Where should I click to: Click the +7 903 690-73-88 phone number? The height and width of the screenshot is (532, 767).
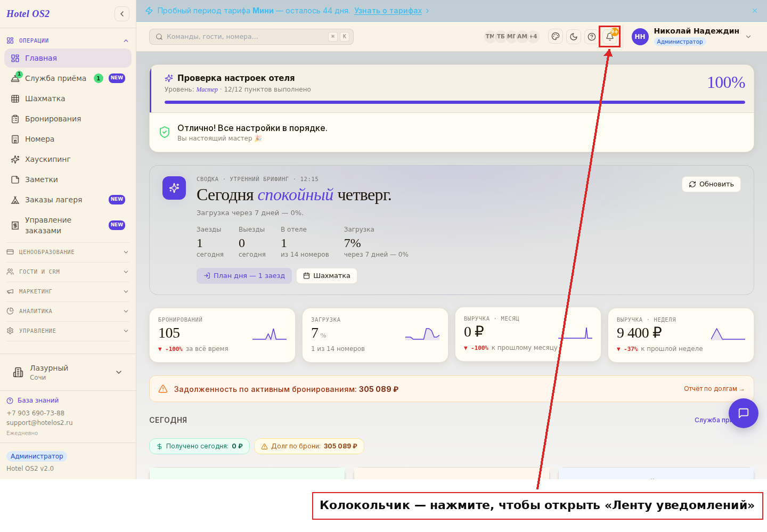tap(35, 413)
